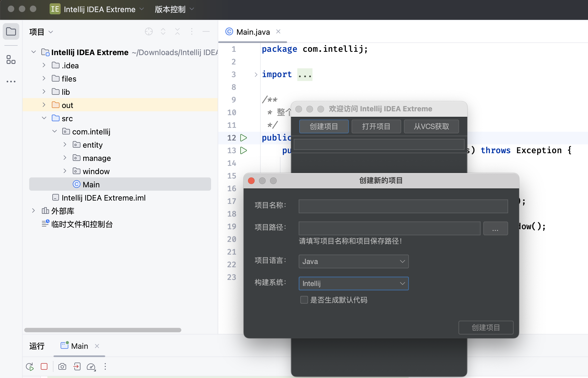Image resolution: width=588 pixels, height=378 pixels.
Task: Stop the running process with red square icon
Action: point(44,367)
